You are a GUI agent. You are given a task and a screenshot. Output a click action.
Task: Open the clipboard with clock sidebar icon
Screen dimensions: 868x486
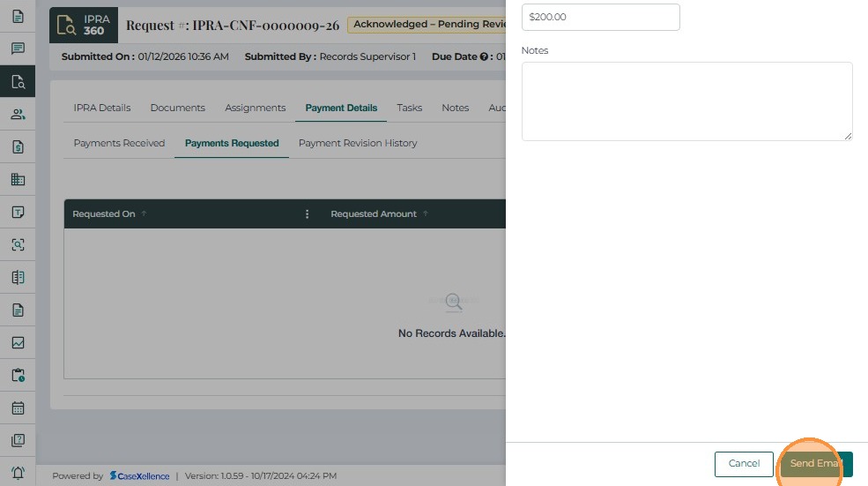18,375
